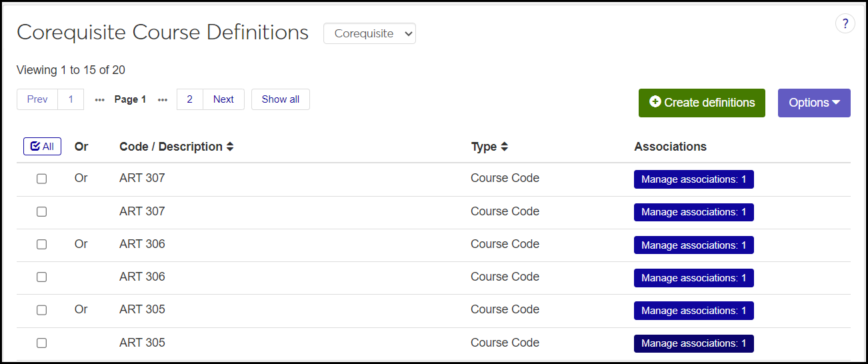
Task: Sort by Code / Description column arrows
Action: point(230,147)
